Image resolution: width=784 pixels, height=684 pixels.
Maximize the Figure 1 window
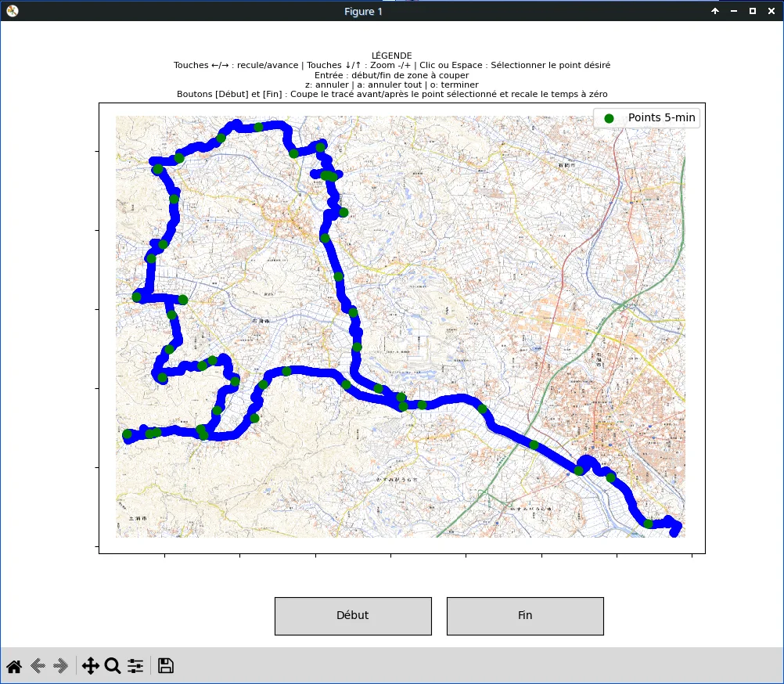point(753,11)
